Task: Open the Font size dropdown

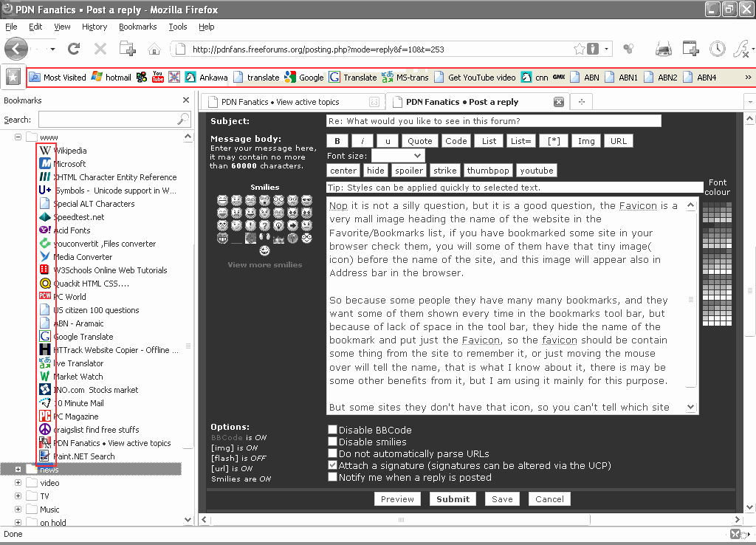Action: [398, 155]
